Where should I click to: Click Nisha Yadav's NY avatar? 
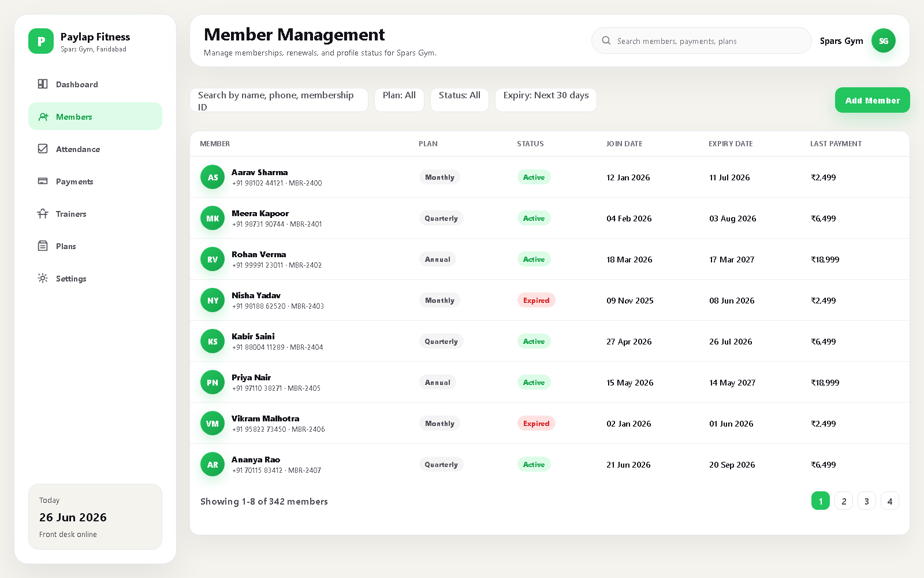coord(213,300)
